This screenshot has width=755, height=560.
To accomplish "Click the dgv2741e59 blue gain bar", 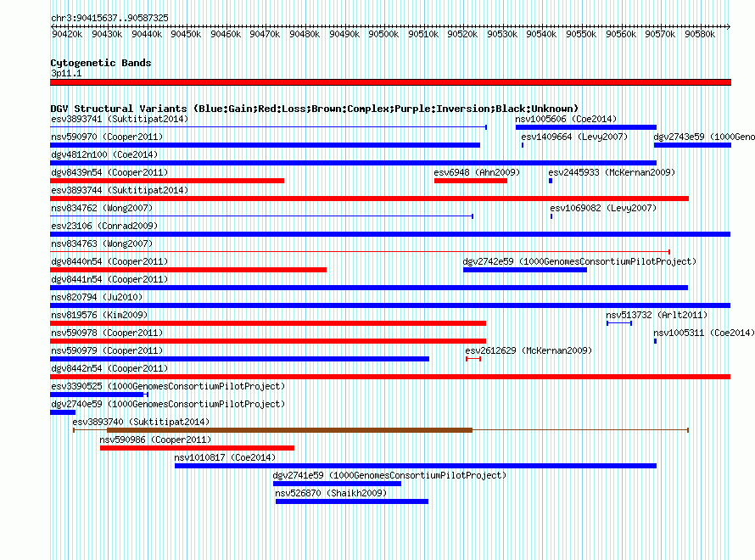I will point(337,484).
